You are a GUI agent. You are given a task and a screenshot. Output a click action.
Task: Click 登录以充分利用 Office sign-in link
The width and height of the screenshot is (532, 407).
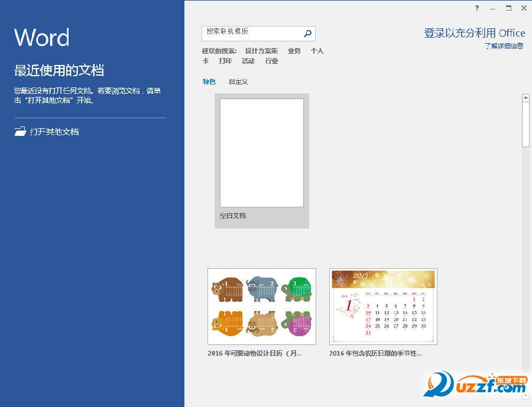pos(474,33)
